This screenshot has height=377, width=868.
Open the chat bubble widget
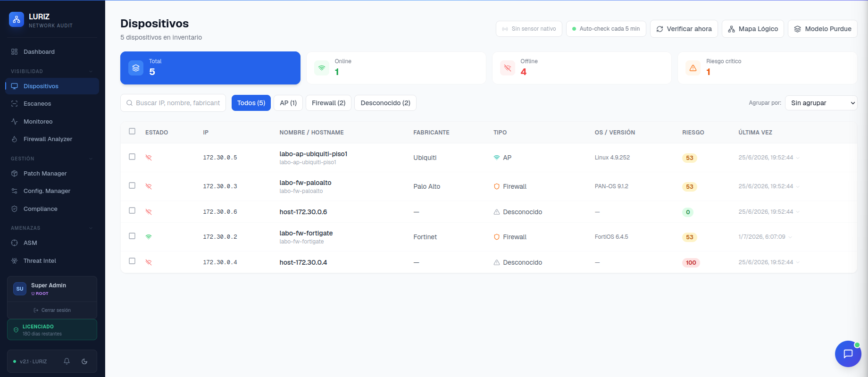(848, 353)
